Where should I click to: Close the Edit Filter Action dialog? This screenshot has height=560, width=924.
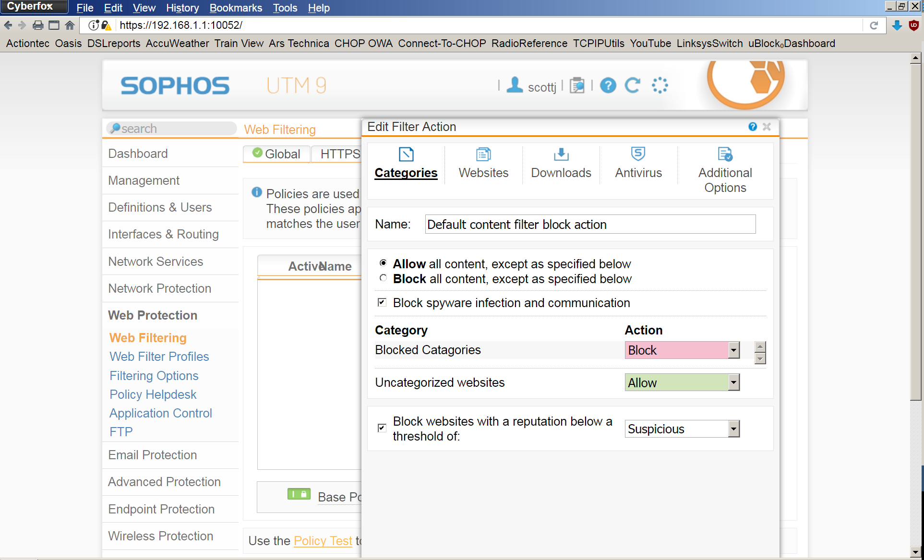[767, 127]
